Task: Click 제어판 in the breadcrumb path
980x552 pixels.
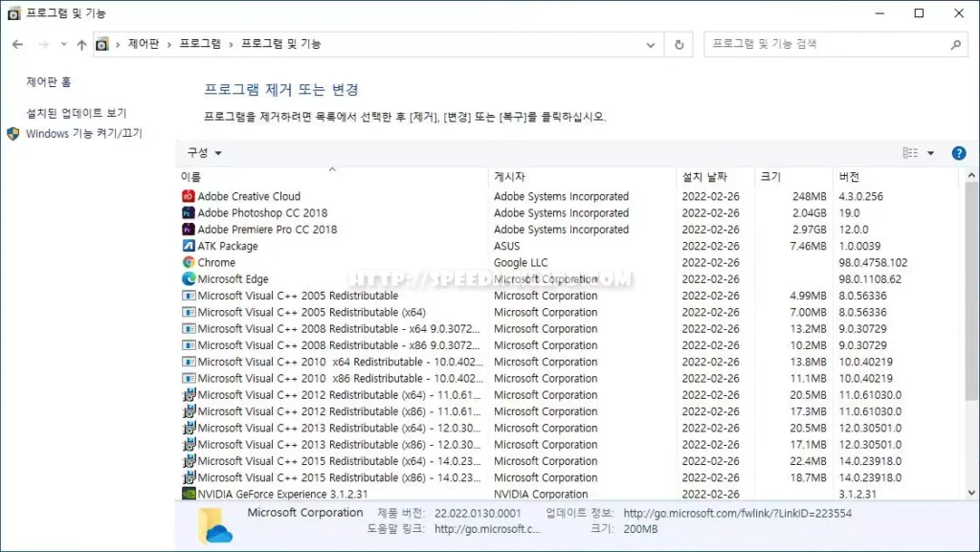Action: click(144, 44)
